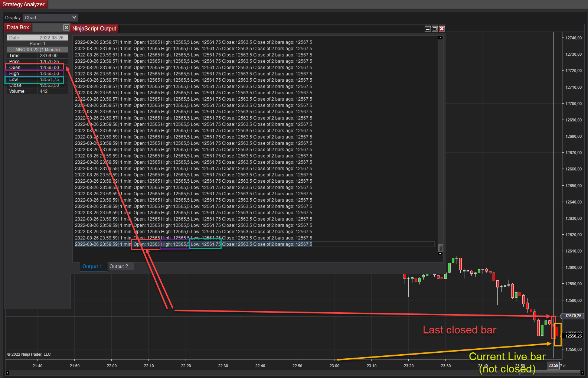
Task: Click the Panel 1 header in Data Box
Action: 37,44
